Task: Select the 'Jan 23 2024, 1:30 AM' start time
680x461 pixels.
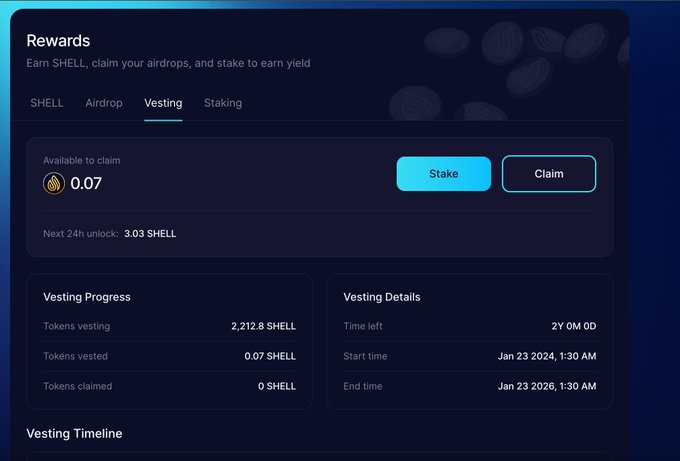Action: tap(547, 356)
